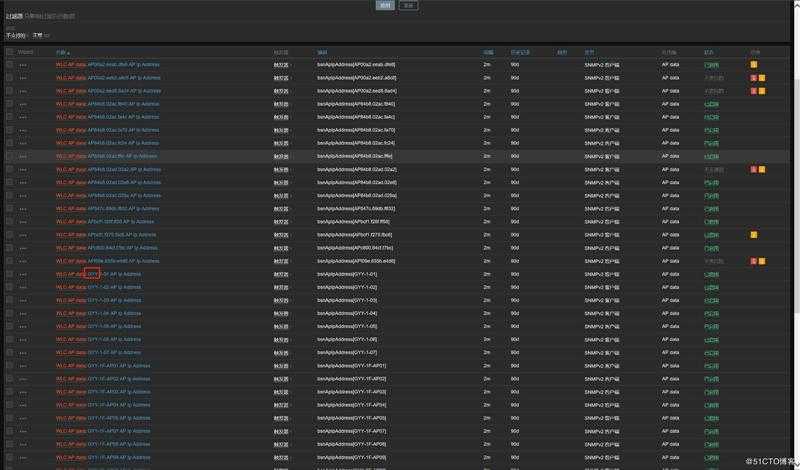Open the row menu for GYY-1-04 item
The width and height of the screenshot is (800, 470).
pyautogui.click(x=23, y=314)
